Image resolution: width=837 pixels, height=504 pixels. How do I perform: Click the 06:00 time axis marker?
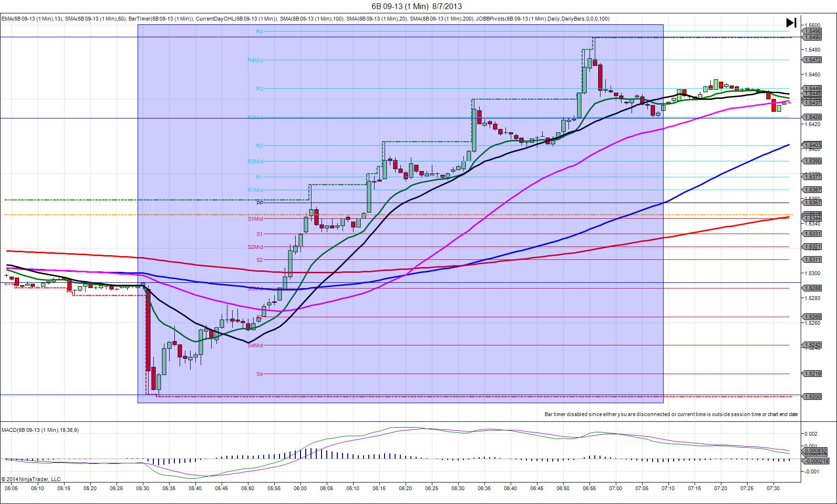[300, 488]
